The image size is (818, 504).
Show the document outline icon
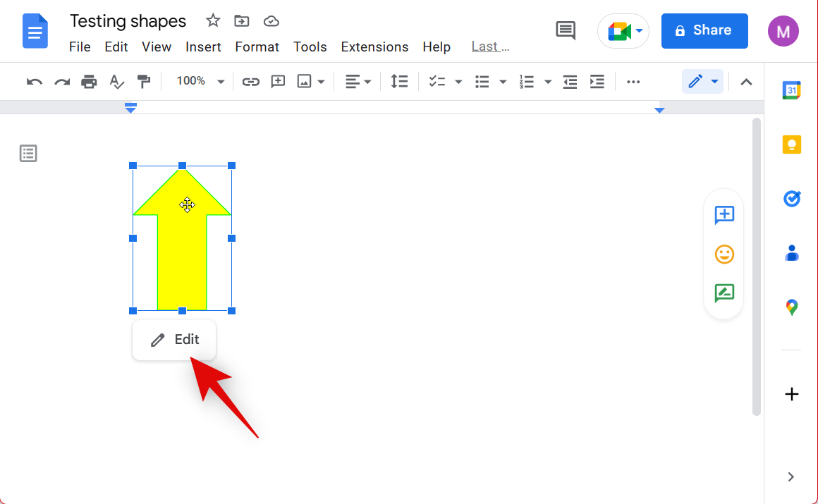point(28,154)
